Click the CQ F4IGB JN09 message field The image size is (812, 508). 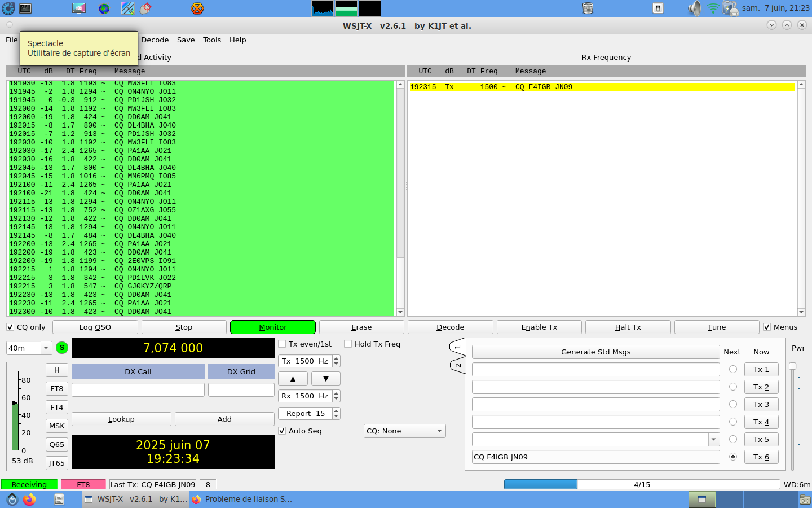[x=596, y=457]
